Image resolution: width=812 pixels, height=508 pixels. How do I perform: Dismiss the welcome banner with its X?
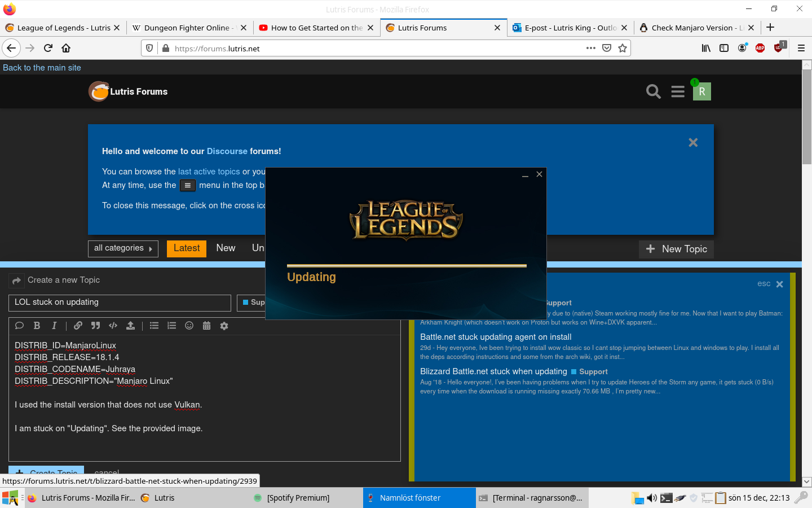coord(693,143)
